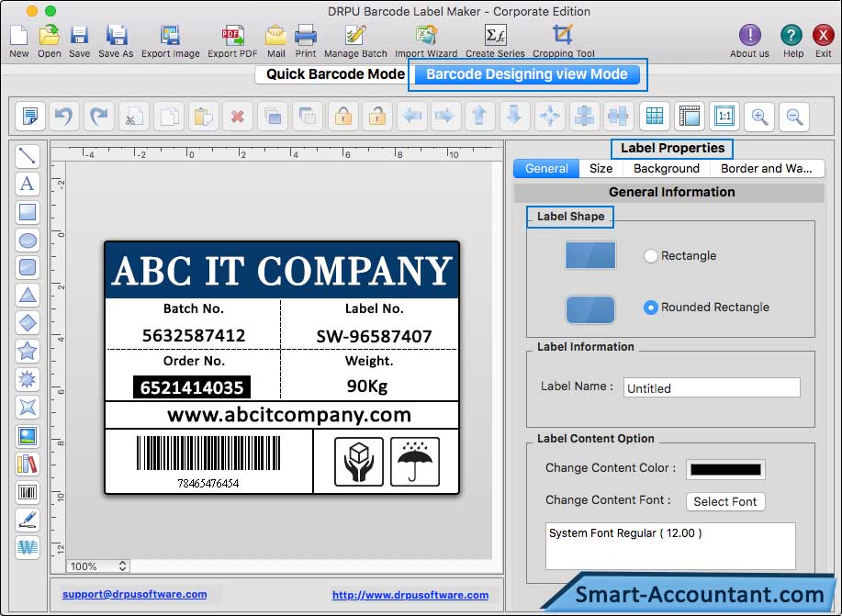Click the Label Name input field
Screen dimensions: 842x616
pos(712,387)
